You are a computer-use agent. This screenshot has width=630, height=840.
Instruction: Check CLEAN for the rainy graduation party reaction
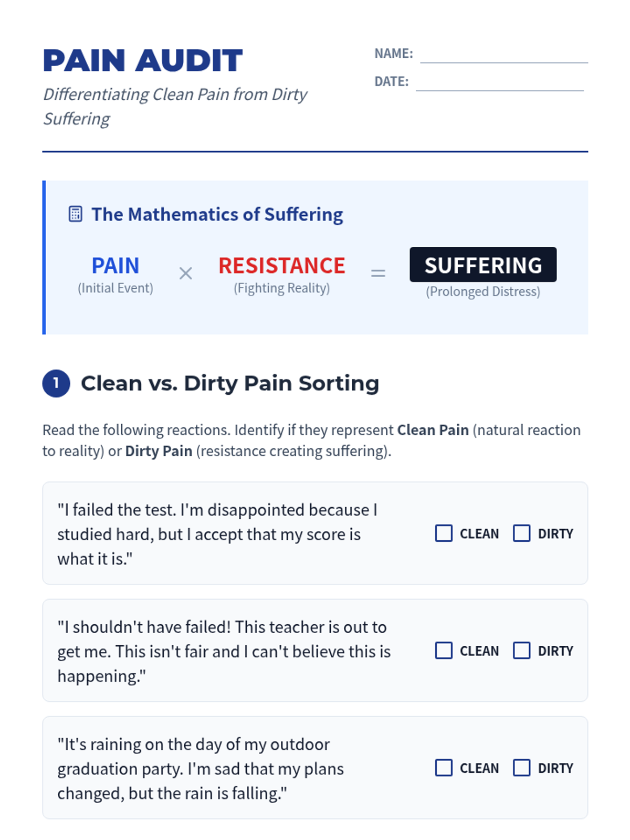pos(444,768)
